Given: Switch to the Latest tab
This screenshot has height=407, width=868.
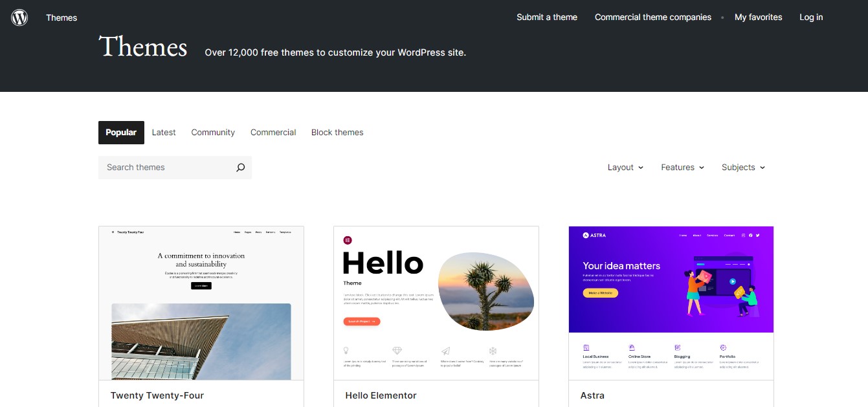Looking at the screenshot, I should pos(164,133).
